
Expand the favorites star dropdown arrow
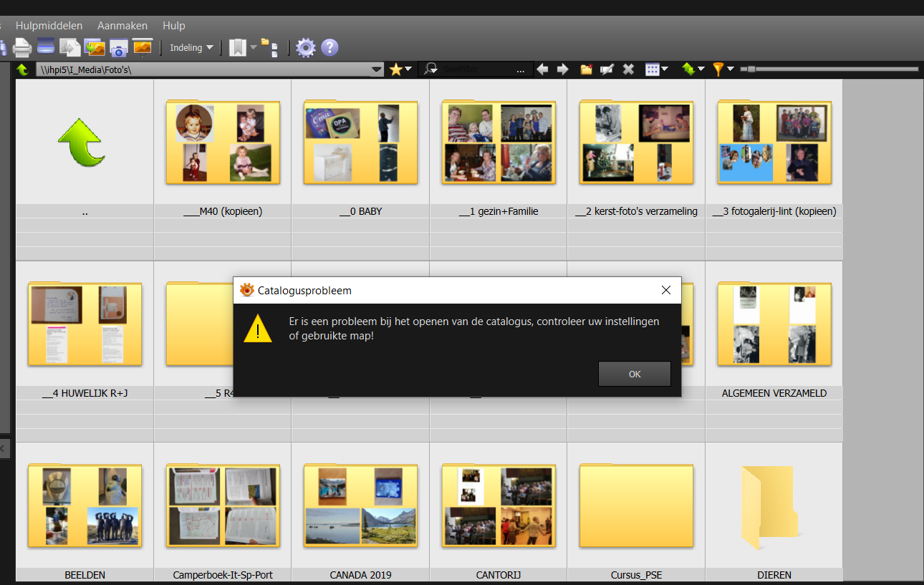click(x=408, y=69)
